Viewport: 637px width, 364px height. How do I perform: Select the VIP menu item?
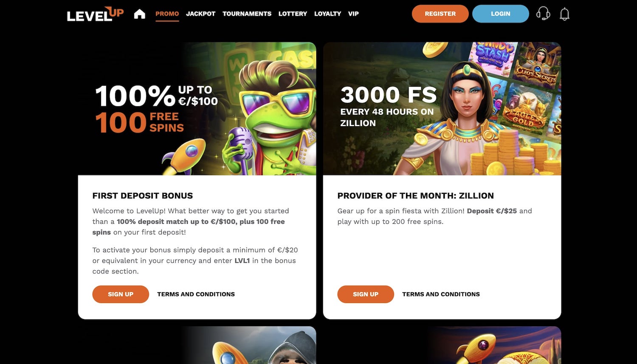point(353,14)
